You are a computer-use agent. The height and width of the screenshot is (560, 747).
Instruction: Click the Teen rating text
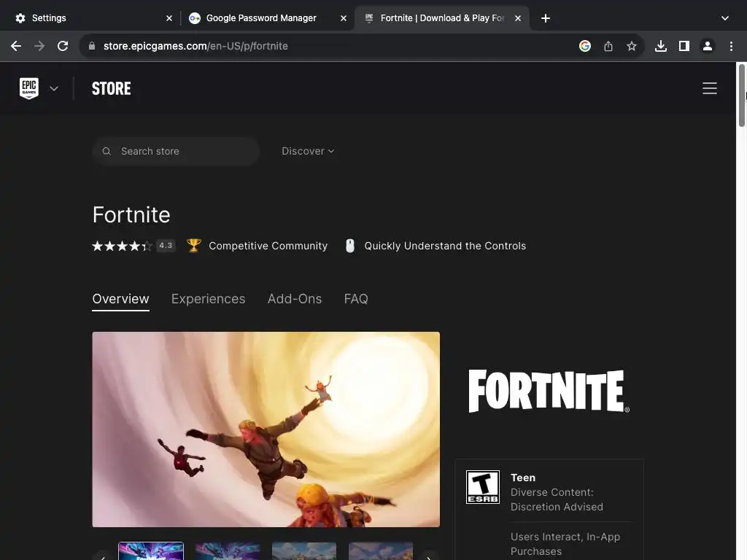523,478
